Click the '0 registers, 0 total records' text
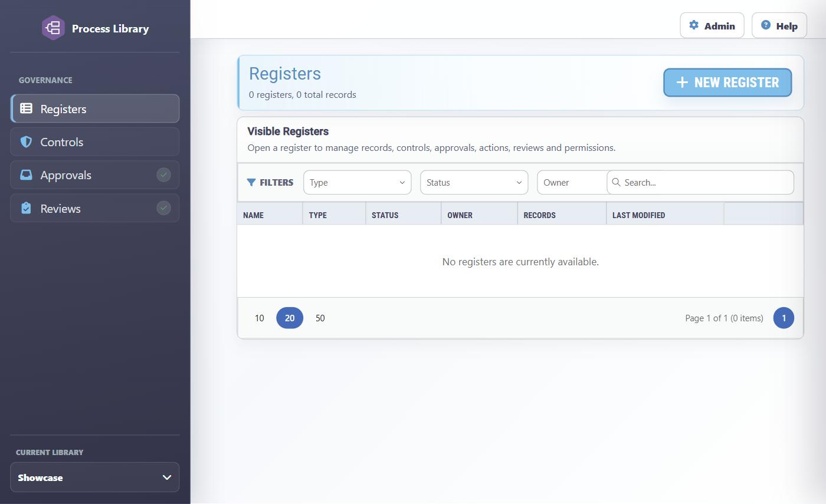 [302, 94]
